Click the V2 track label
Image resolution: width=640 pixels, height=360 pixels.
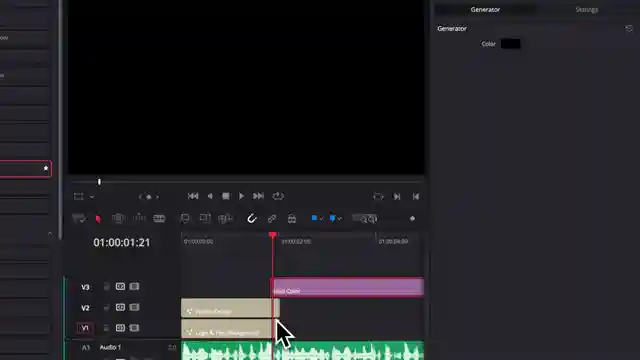pos(85,308)
